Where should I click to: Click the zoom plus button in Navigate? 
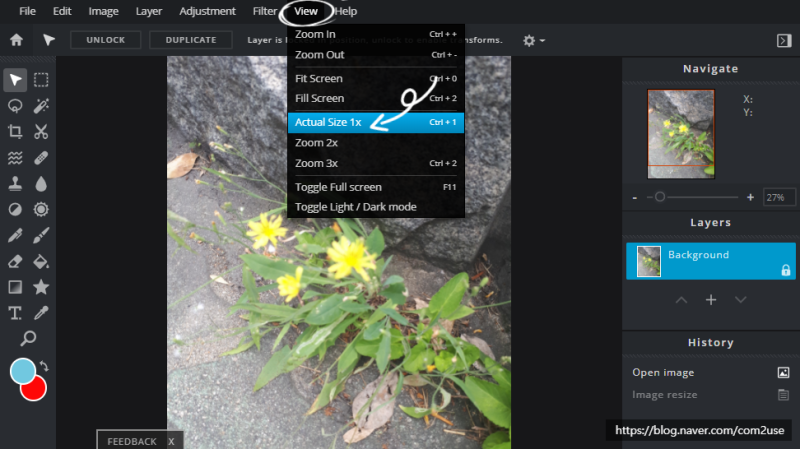point(750,197)
